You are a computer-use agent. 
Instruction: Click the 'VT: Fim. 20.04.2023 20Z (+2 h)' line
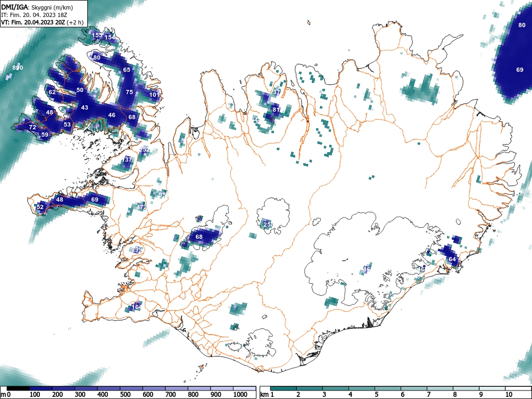tap(42, 22)
